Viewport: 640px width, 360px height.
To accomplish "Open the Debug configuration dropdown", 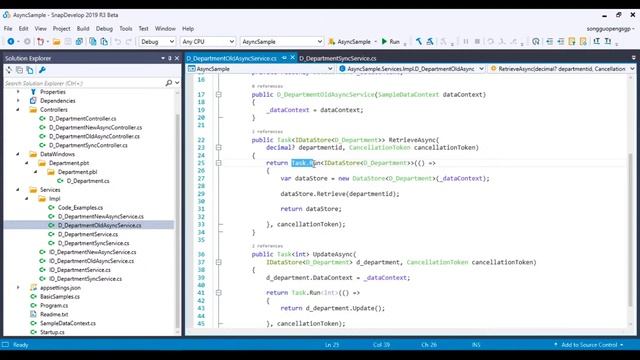I will [x=157, y=42].
